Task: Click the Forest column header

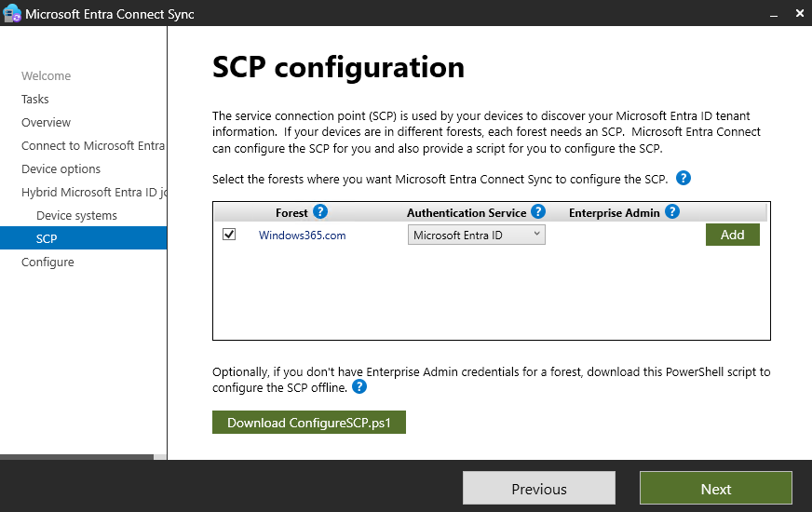Action: 291,213
